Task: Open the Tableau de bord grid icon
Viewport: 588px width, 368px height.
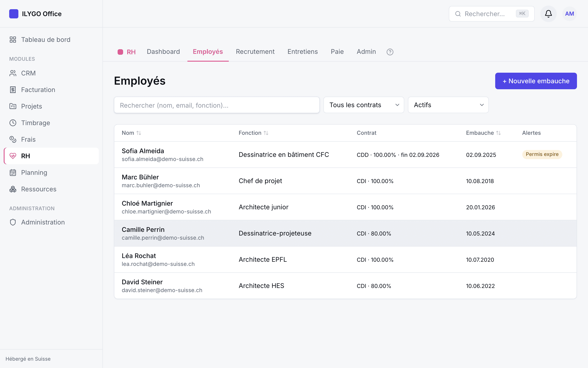Action: point(13,40)
